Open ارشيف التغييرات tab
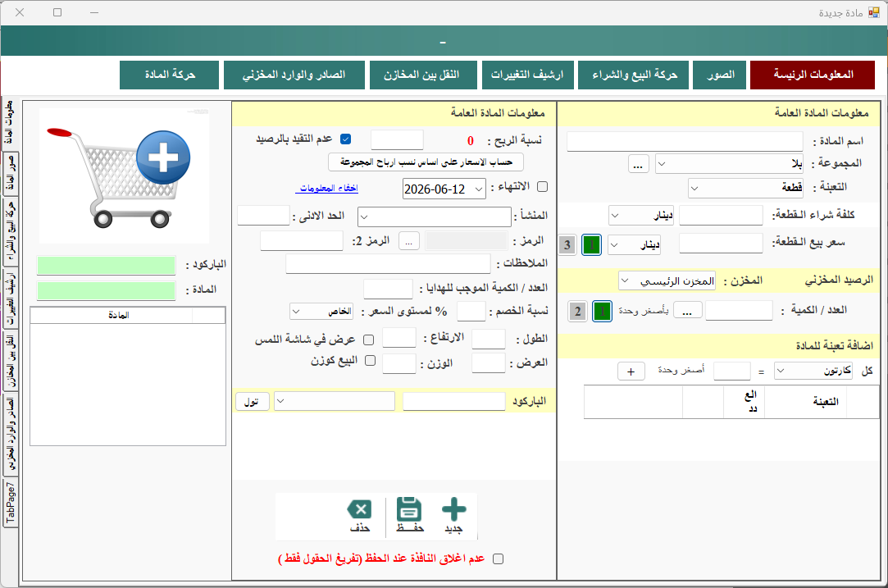 point(527,75)
